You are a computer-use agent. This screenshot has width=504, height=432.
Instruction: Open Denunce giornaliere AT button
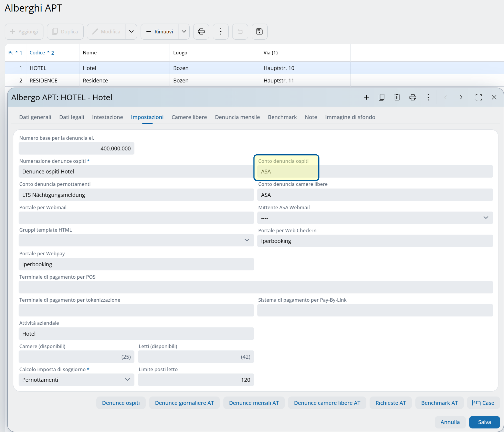tap(184, 403)
